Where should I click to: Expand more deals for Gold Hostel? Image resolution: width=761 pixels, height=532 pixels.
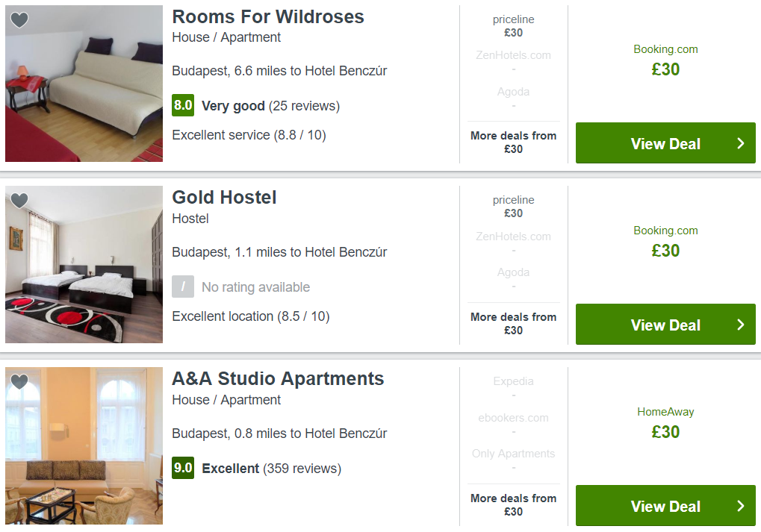coord(513,323)
